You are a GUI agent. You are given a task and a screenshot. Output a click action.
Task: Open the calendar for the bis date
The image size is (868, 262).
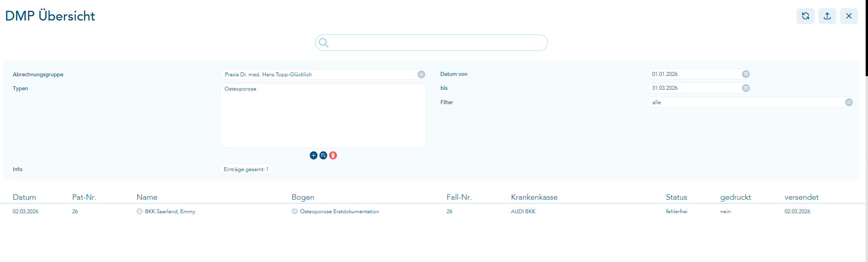pyautogui.click(x=745, y=88)
